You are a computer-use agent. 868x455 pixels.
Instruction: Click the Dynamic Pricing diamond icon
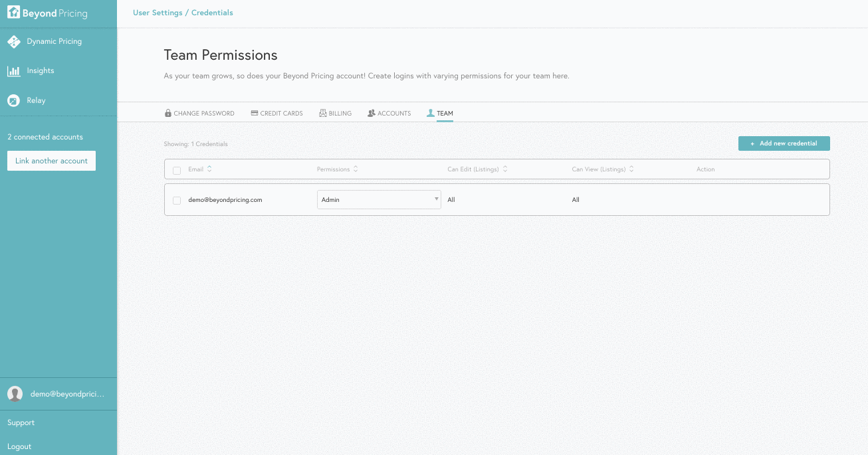[x=14, y=42]
